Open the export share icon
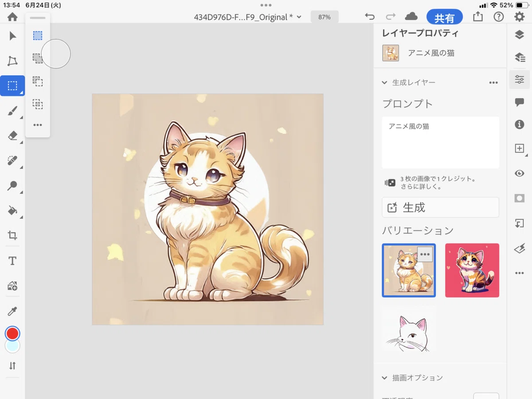This screenshot has height=399, width=532. click(477, 17)
